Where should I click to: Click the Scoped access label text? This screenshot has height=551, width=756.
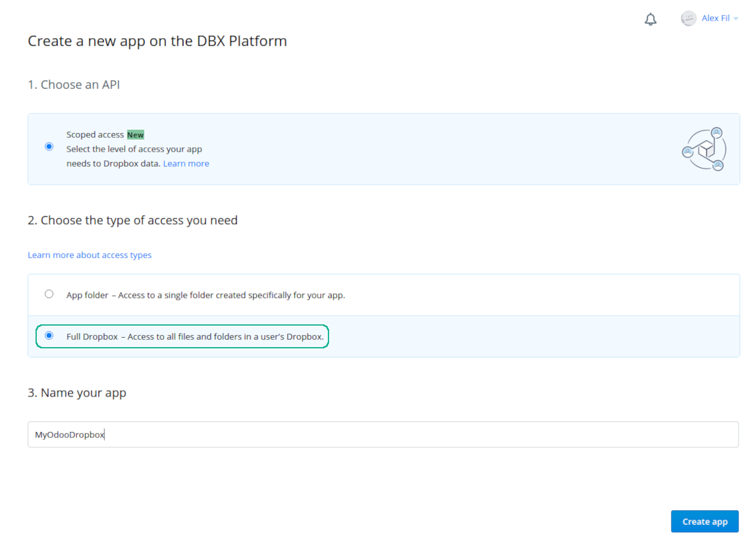[95, 135]
